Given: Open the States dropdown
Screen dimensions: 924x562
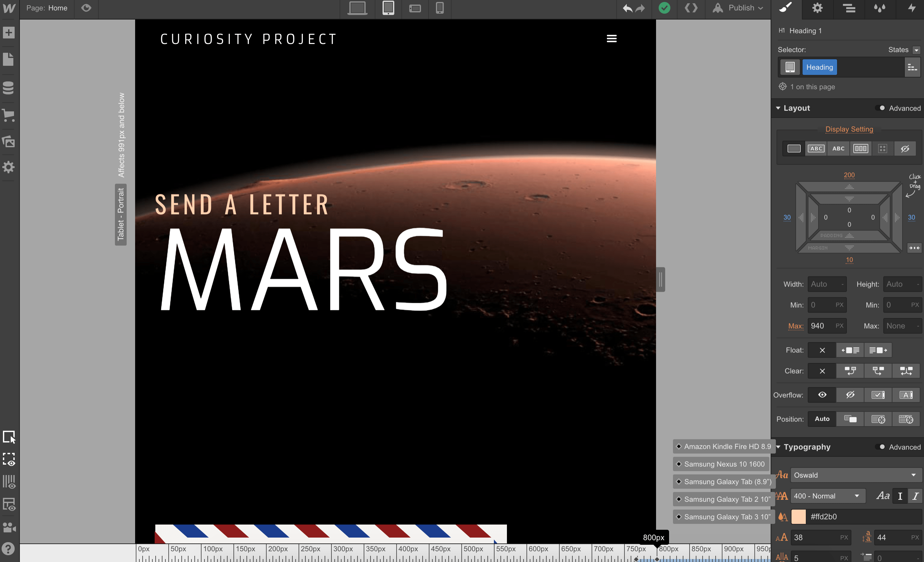Looking at the screenshot, I should 916,50.
